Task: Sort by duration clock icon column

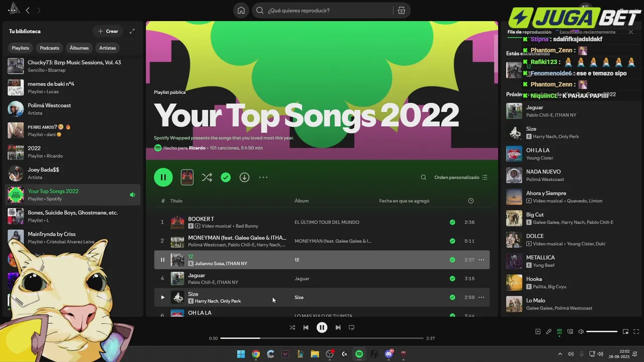Action: click(x=471, y=201)
